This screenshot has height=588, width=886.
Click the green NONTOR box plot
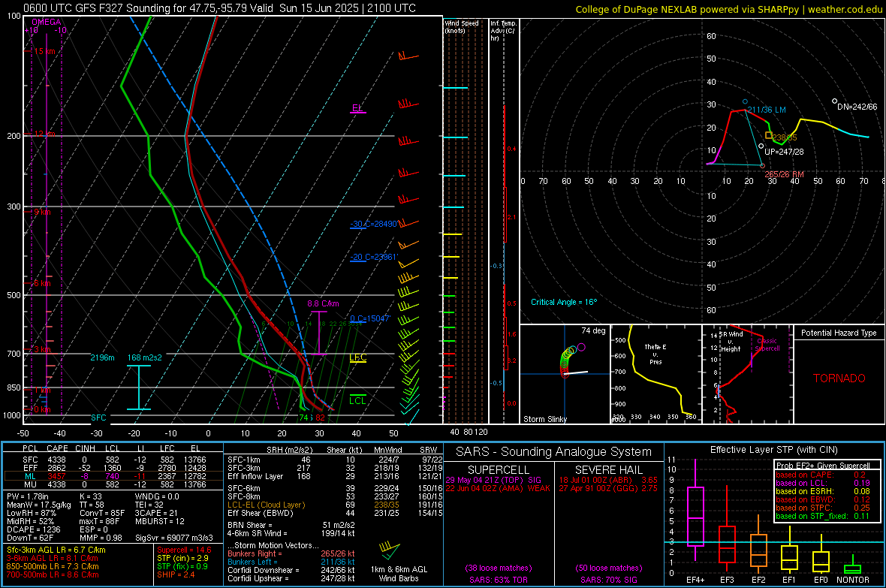(x=853, y=568)
